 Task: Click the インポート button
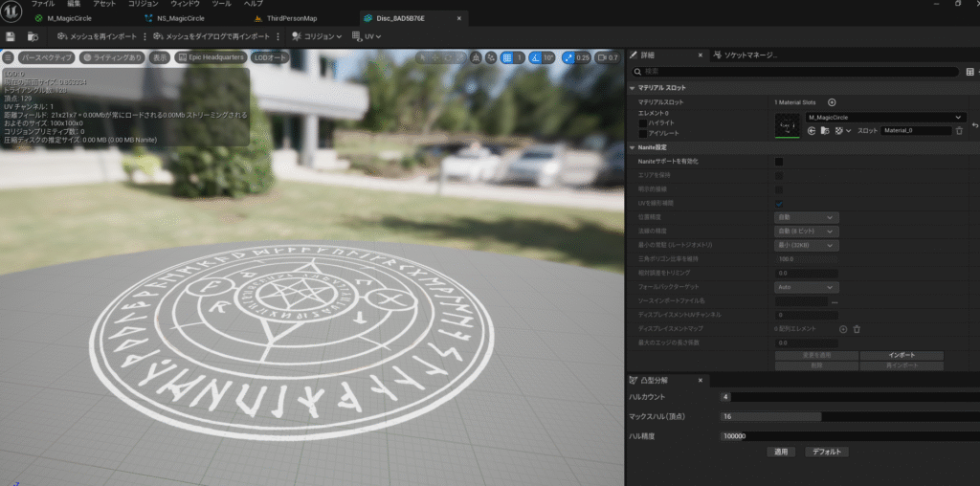pos(902,356)
